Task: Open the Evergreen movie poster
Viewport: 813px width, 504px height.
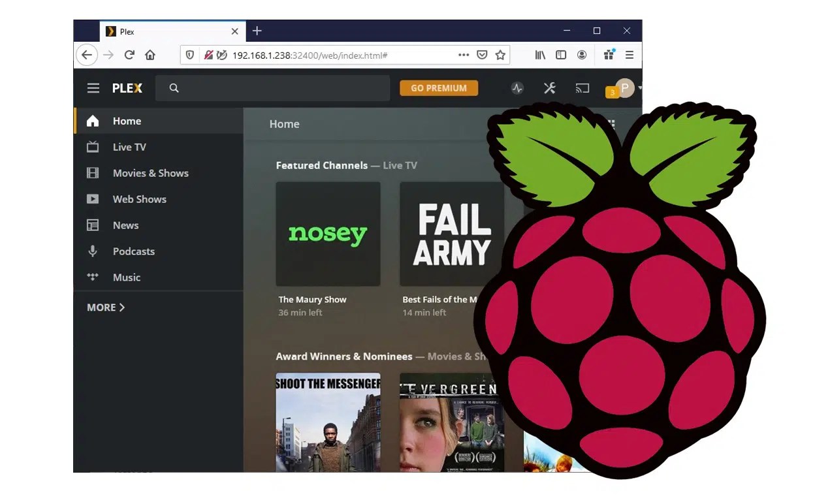Action: pos(452,422)
